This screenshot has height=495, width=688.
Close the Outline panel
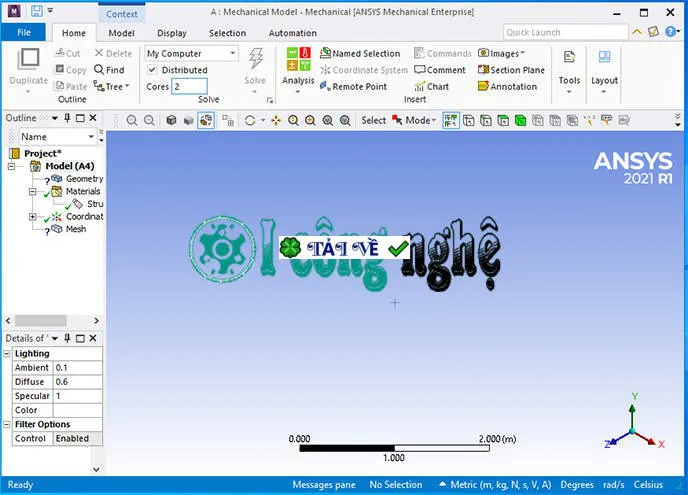tap(93, 118)
